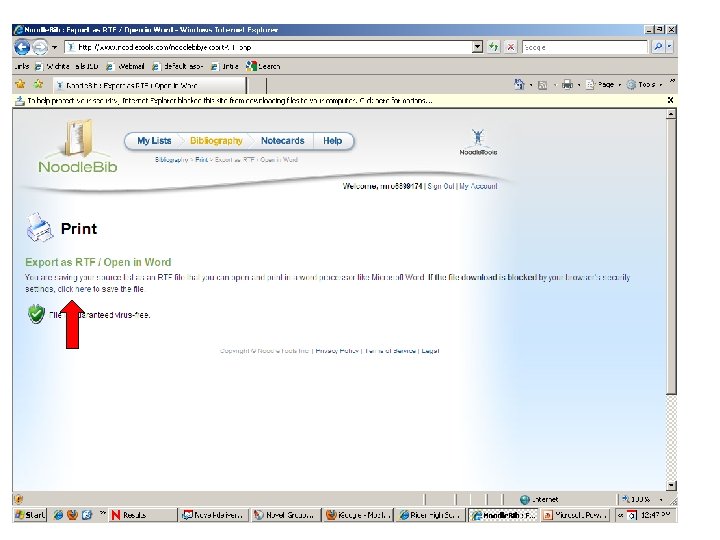The width and height of the screenshot is (720, 540).
Task: Select the NoodleBib Export as RTF tab
Action: pos(149,85)
